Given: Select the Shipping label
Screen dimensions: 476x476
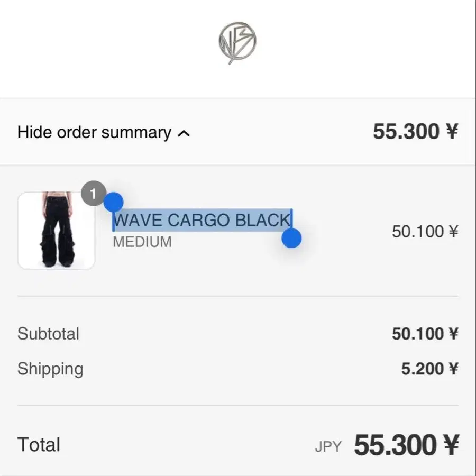Looking at the screenshot, I should 50,369.
